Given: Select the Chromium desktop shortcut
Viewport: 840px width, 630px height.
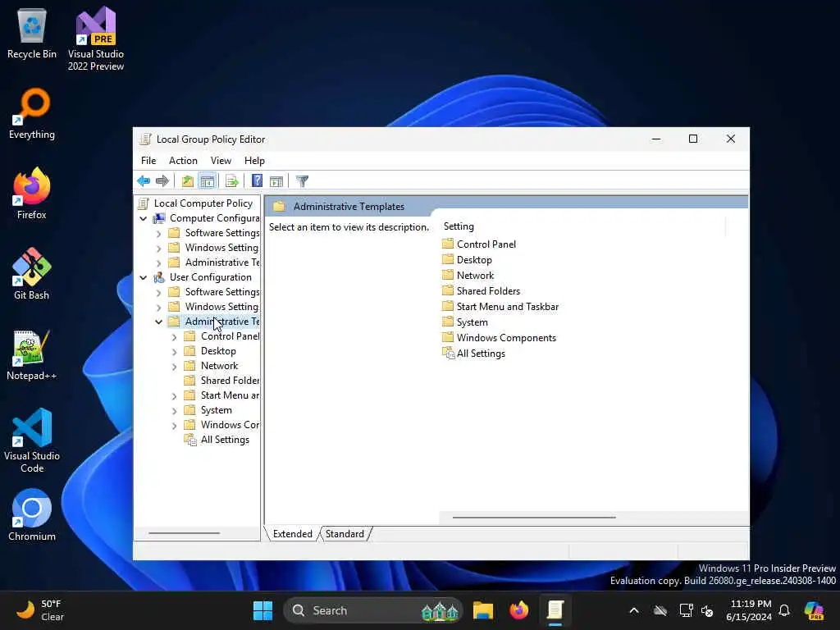Looking at the screenshot, I should [x=32, y=515].
